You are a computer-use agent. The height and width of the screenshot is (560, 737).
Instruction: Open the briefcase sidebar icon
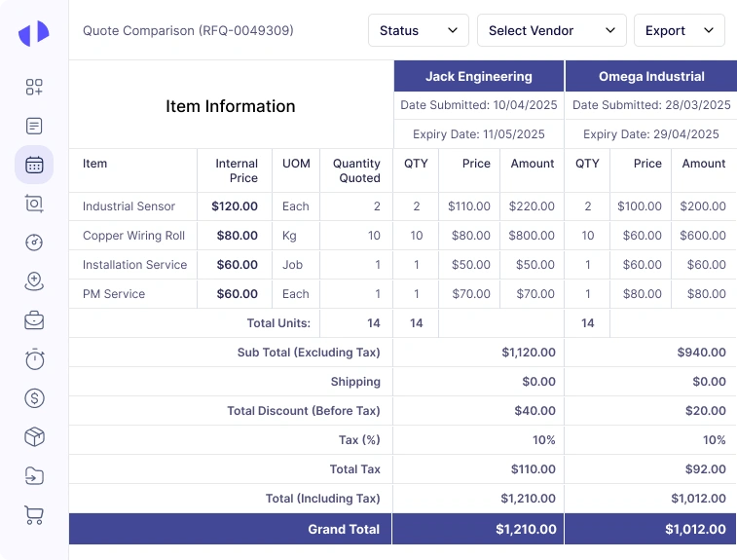(34, 320)
